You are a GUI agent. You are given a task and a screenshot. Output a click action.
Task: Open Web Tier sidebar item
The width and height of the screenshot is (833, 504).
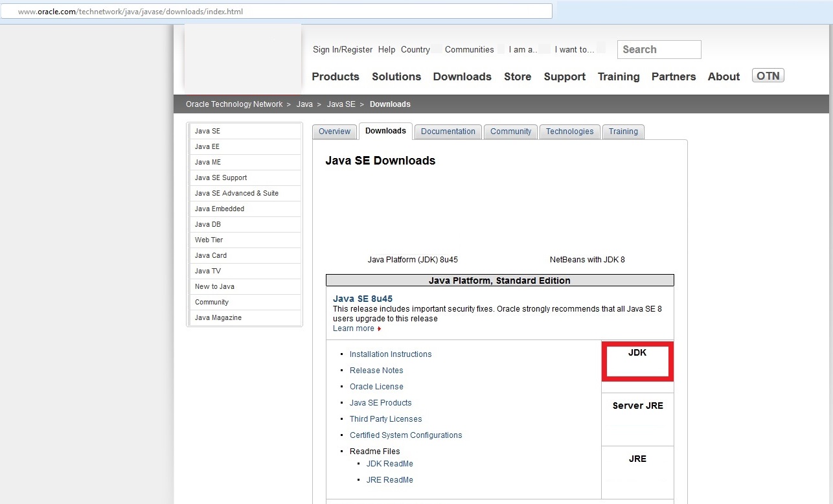[x=246, y=240]
